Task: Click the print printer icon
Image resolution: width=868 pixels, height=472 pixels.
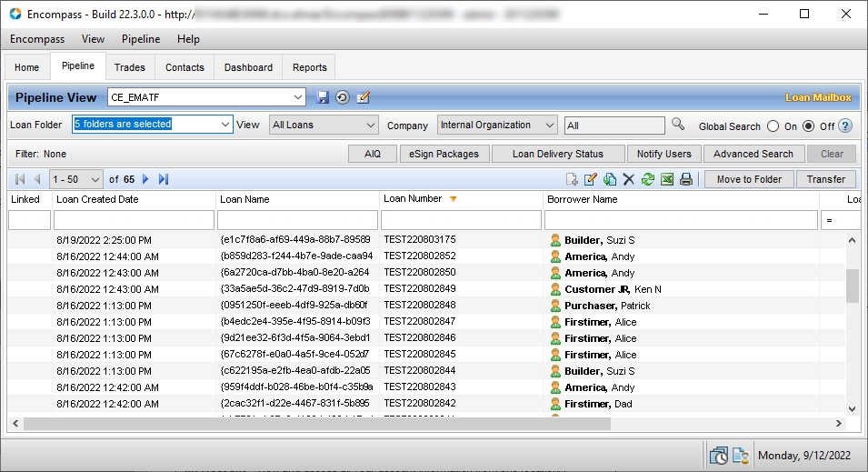Action: coord(686,179)
